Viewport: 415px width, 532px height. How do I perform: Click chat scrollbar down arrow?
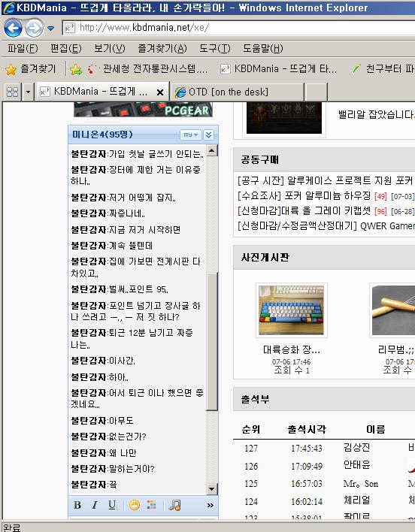pos(212,489)
